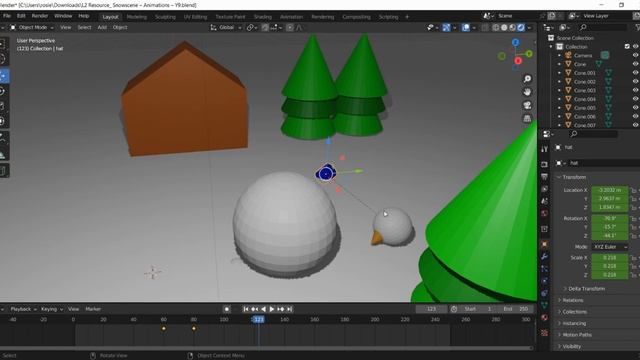This screenshot has width=640, height=360.
Task: Click the current frame field showing 123
Action: 431,309
